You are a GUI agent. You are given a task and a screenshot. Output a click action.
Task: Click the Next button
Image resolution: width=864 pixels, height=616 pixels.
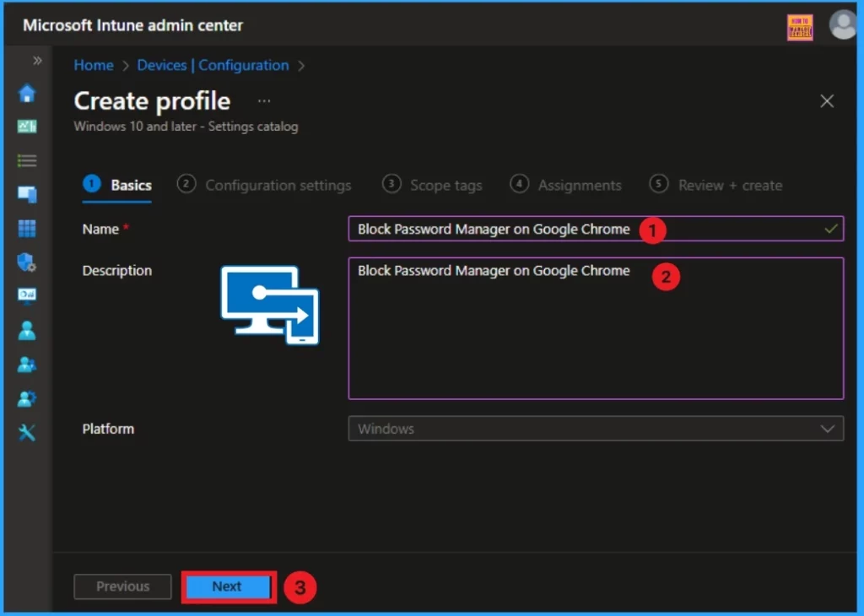[x=228, y=586]
